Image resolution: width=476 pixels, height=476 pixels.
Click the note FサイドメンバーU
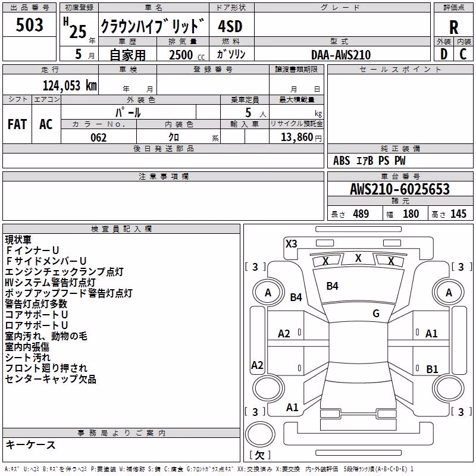46,261
